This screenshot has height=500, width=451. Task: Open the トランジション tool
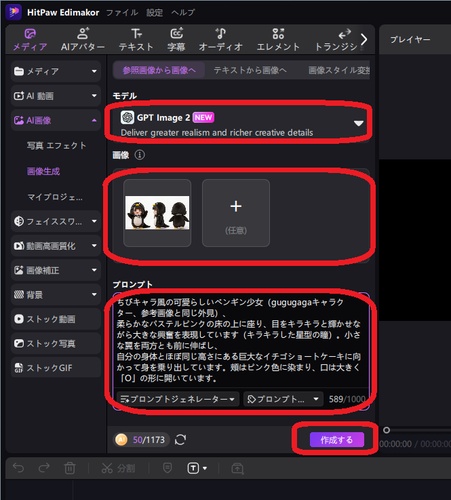(336, 40)
